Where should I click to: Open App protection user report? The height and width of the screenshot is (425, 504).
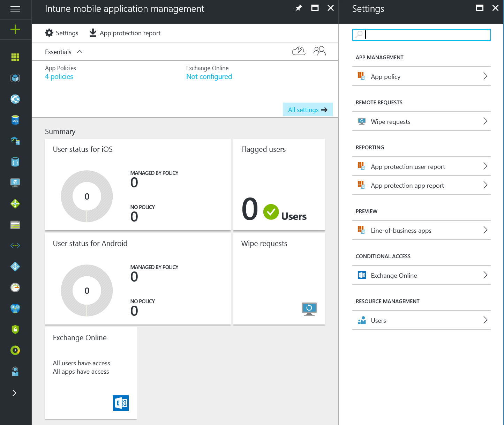[421, 166]
